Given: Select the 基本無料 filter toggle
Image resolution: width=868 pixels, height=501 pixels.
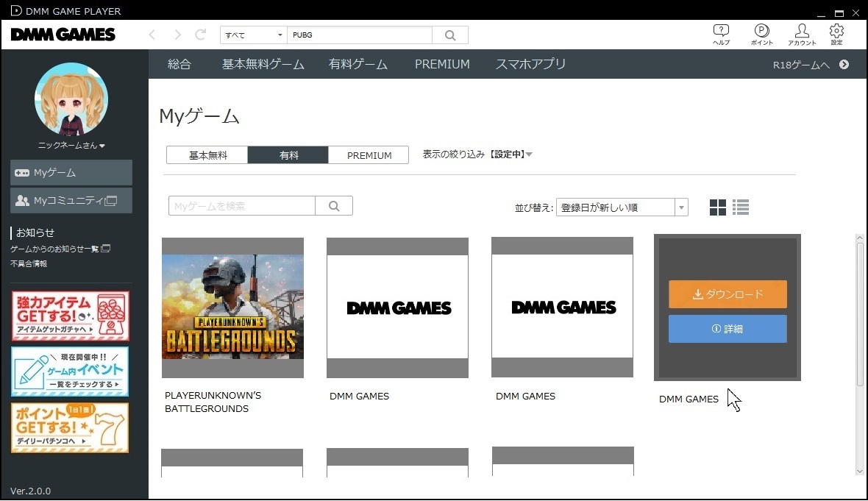Looking at the screenshot, I should 207,155.
